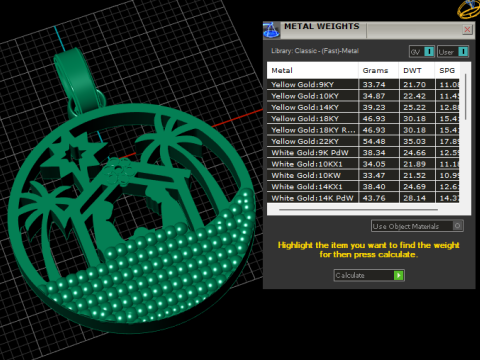The image size is (480, 360).
Task: Select the White Gold:10KW row
Action: click(363, 175)
